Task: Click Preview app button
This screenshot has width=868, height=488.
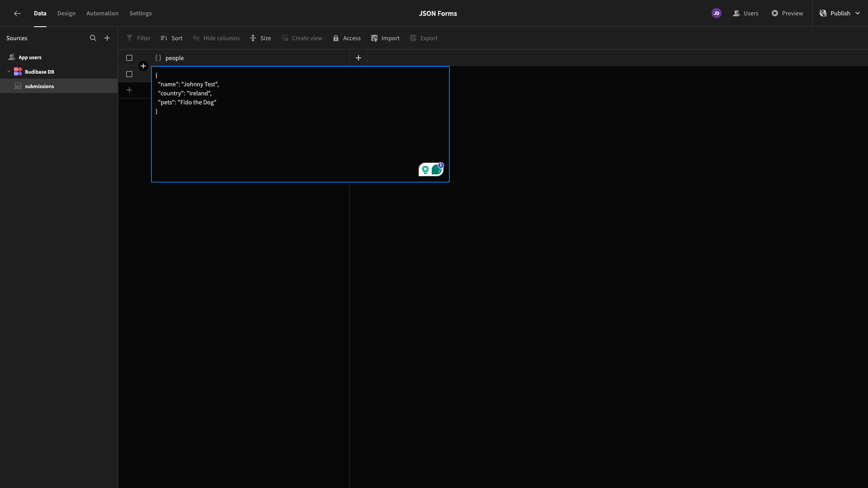Action: (787, 13)
